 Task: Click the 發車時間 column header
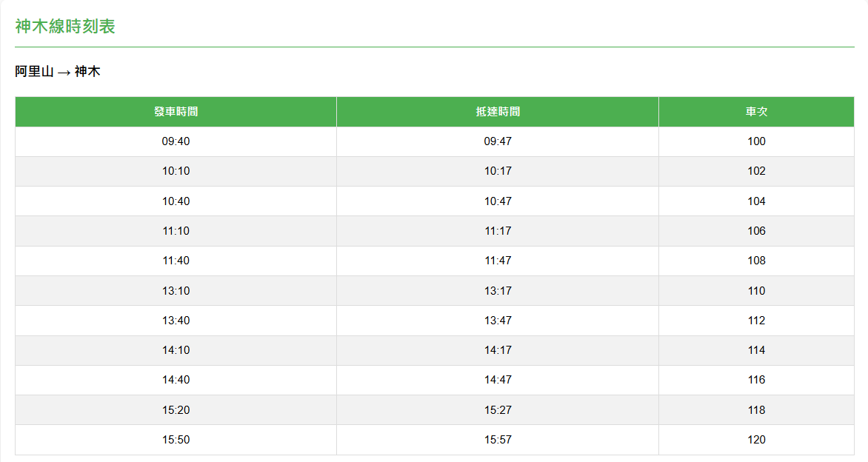tap(176, 112)
